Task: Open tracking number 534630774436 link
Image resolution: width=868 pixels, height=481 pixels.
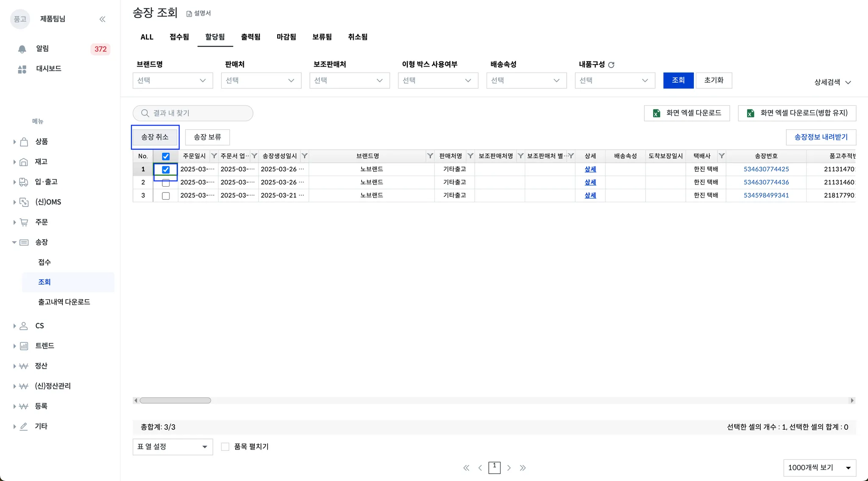Action: coord(766,182)
